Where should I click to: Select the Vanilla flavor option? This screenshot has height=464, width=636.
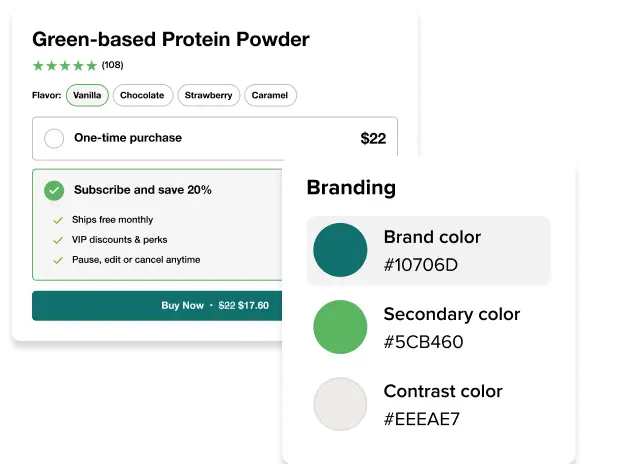pos(87,96)
